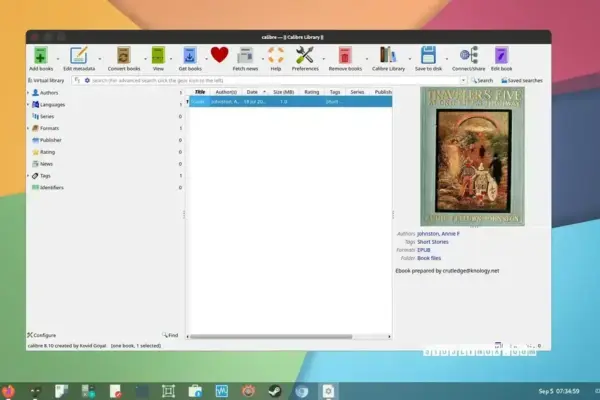The image size is (600, 400).
Task: Sort by the Size (MB) column header
Action: tap(284, 92)
